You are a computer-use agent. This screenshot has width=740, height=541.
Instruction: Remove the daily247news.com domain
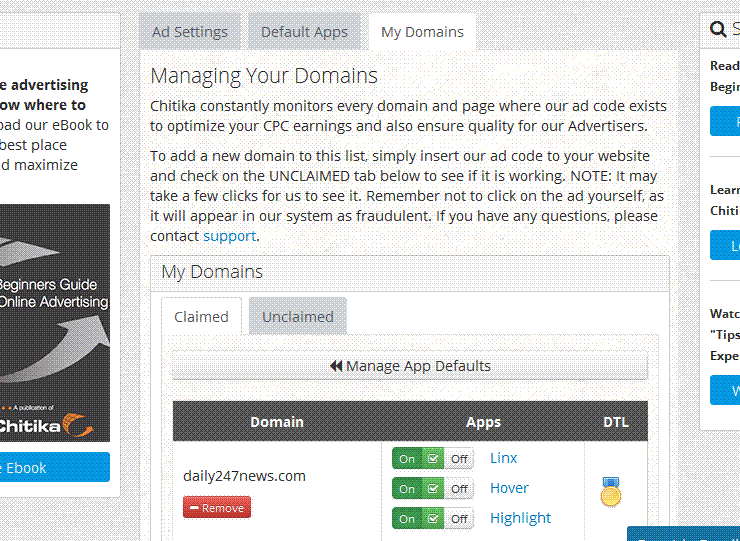pos(217,507)
